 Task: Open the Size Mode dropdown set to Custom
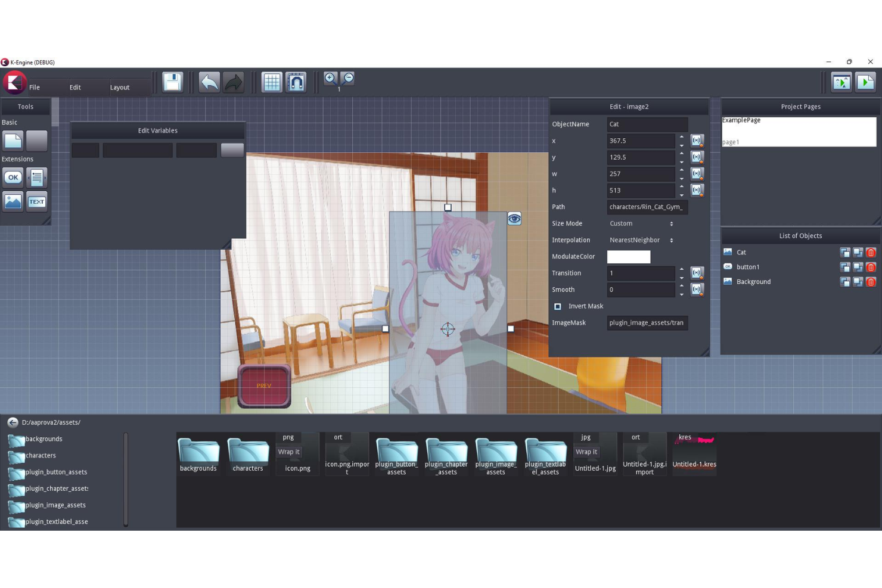[x=641, y=223]
